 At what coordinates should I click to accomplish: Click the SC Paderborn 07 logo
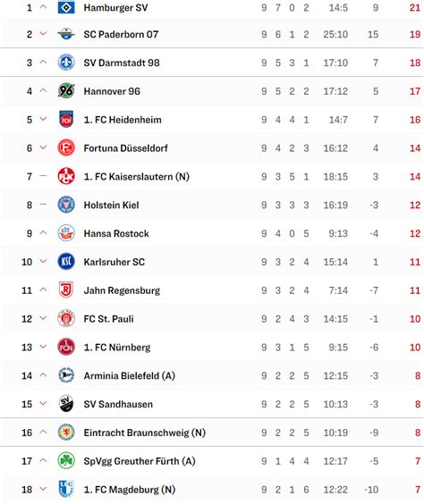click(66, 34)
